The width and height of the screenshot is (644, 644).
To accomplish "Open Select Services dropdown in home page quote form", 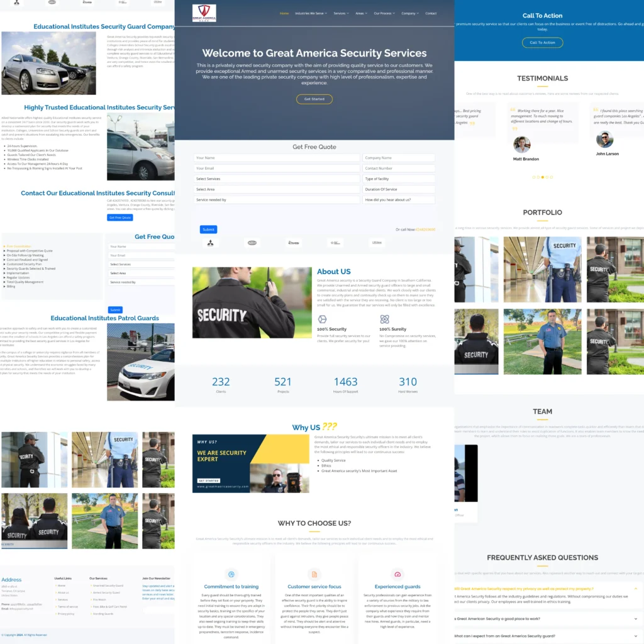I will tap(277, 179).
